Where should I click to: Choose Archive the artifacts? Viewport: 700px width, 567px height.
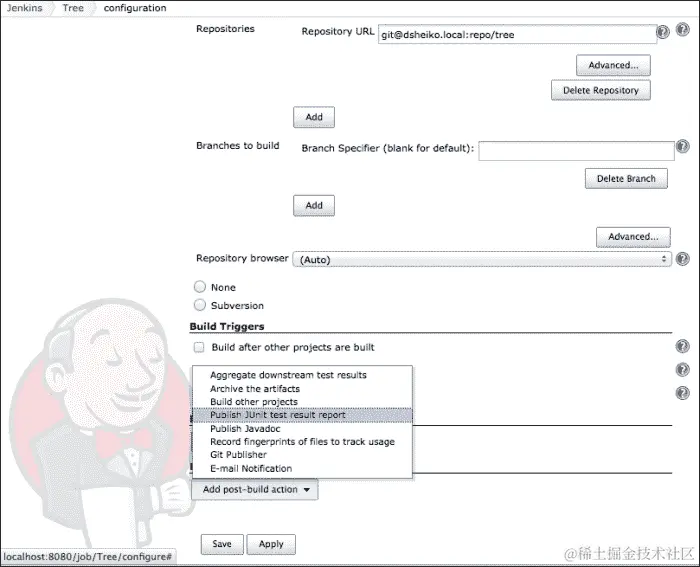pyautogui.click(x=302, y=388)
